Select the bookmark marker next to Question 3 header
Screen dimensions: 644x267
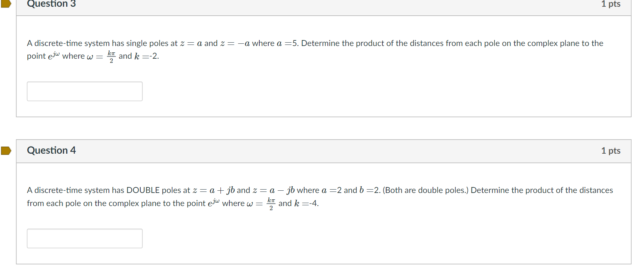[x=5, y=4]
